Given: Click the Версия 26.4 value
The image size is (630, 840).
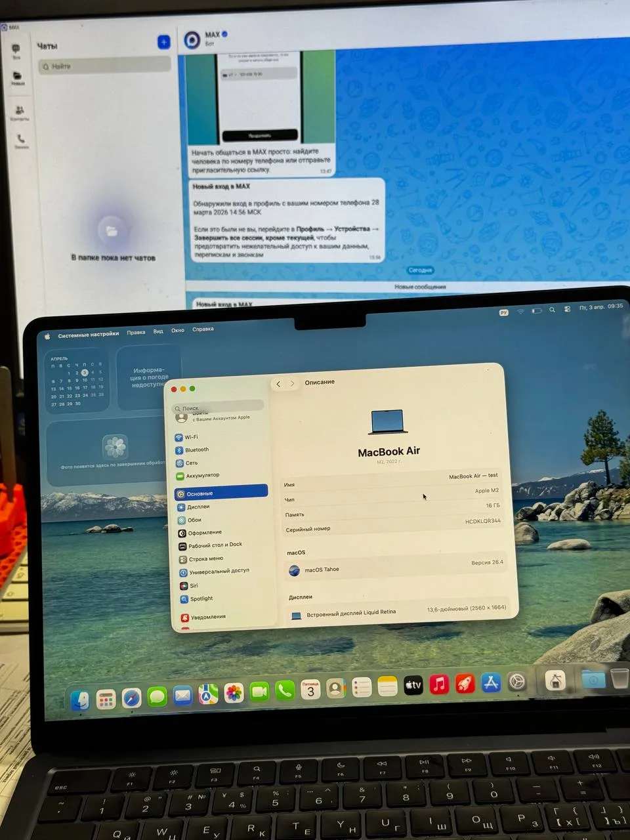Looking at the screenshot, I should [x=487, y=562].
